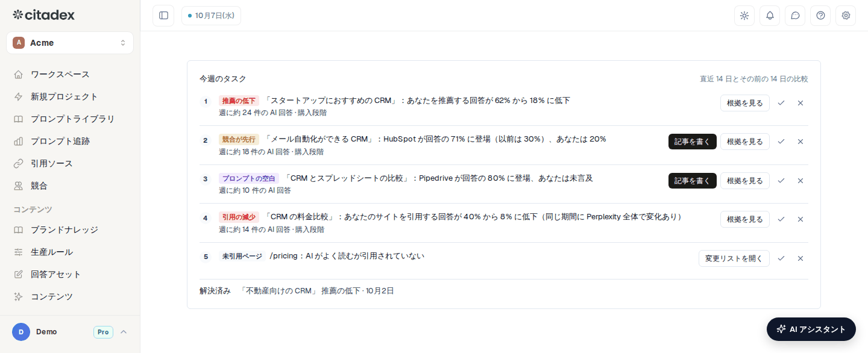Open the help question-mark icon
The height and width of the screenshot is (353, 868).
click(820, 16)
